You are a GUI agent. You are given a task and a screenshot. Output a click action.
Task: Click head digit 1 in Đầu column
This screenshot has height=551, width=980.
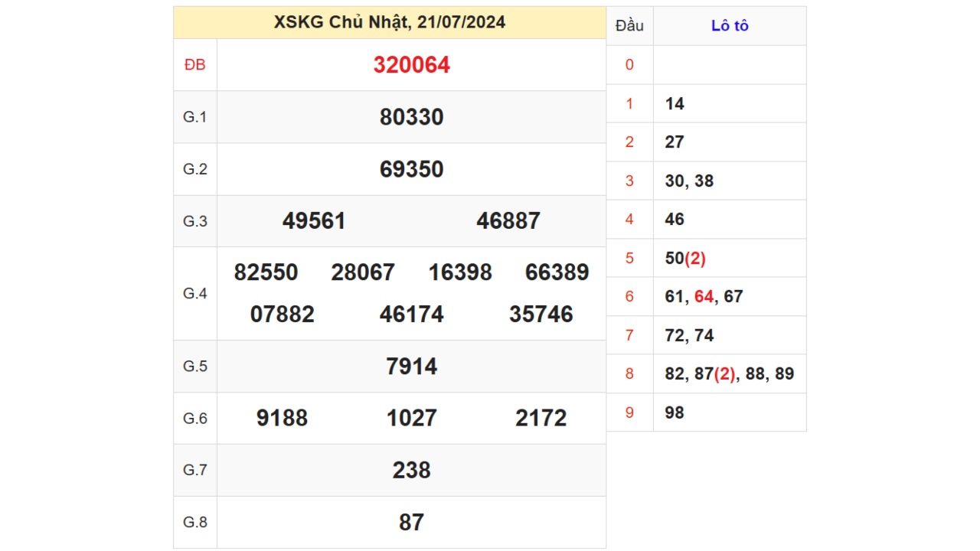(x=629, y=104)
